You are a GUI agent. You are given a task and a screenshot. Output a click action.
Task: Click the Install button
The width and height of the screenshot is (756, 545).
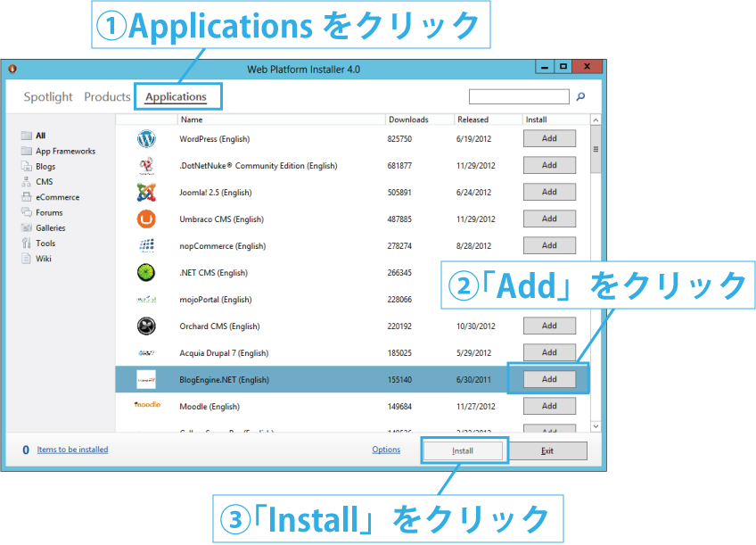coord(463,451)
